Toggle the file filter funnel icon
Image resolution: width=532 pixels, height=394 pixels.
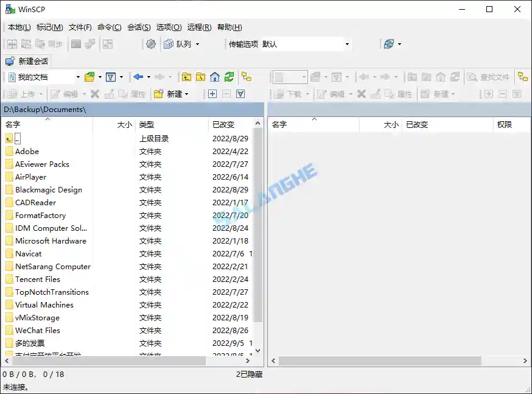coord(111,77)
